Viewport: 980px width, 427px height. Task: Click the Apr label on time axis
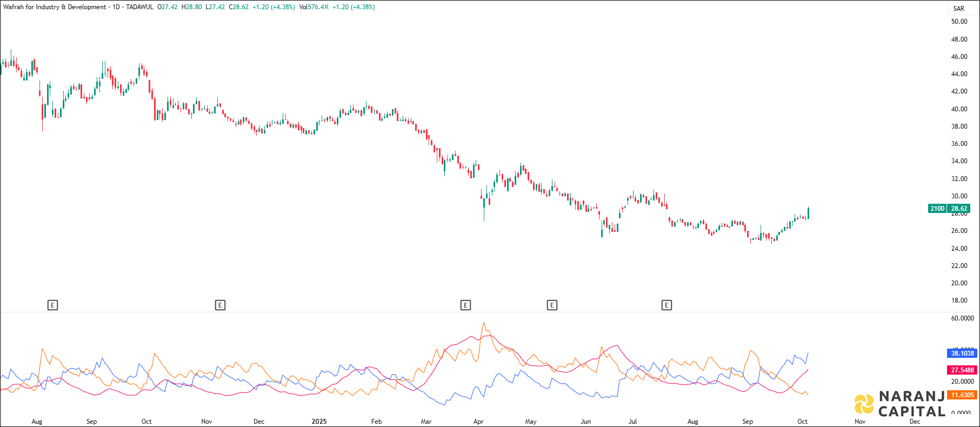(x=478, y=422)
